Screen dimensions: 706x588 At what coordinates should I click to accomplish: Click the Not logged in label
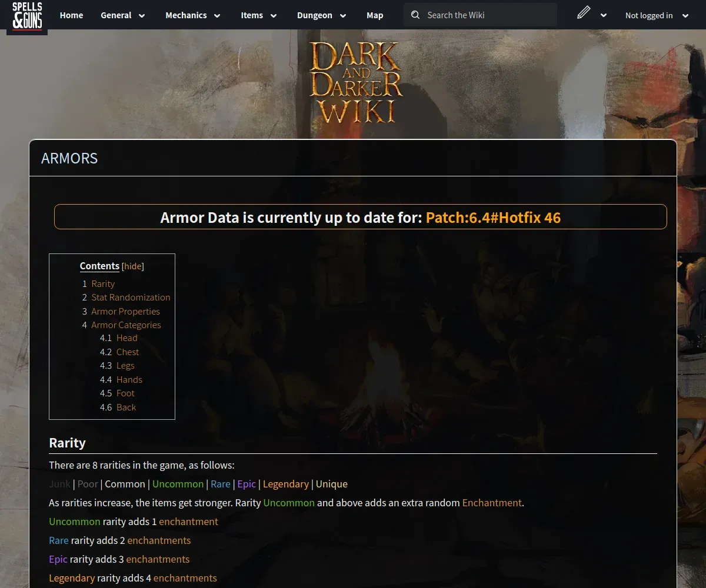pyautogui.click(x=649, y=16)
